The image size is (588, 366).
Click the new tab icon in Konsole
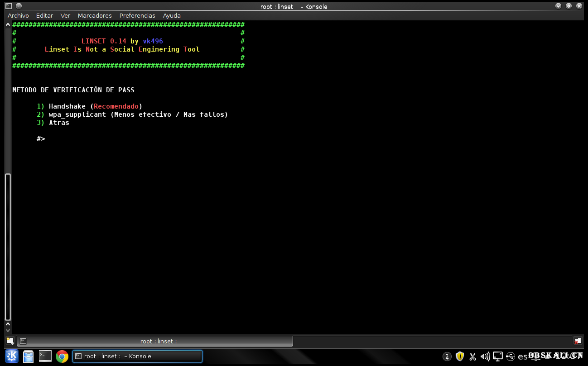[x=10, y=341]
